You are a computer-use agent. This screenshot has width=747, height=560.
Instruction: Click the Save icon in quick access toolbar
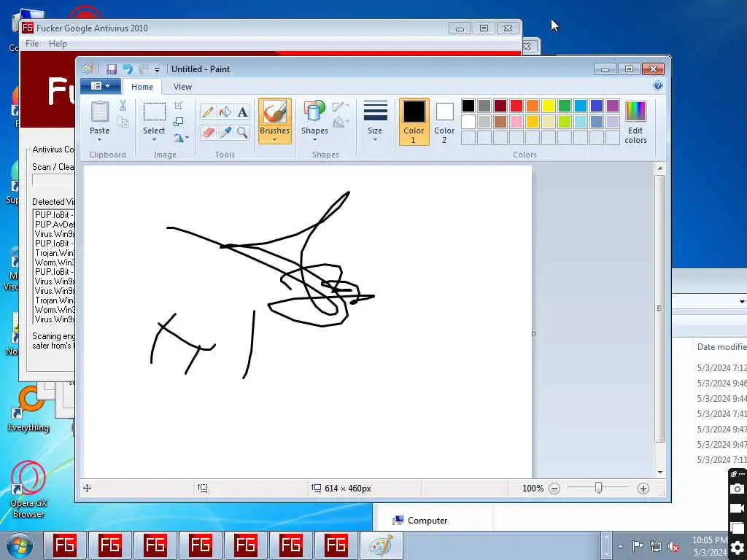tap(112, 69)
